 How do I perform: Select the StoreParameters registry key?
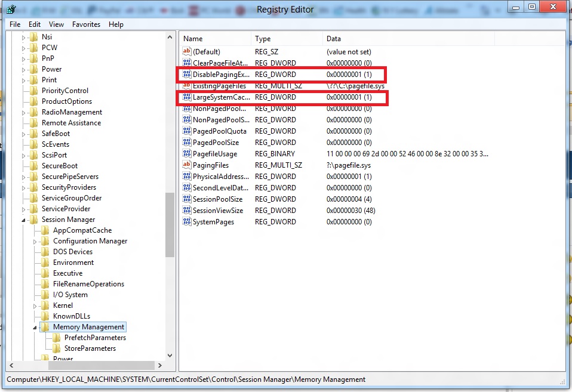coord(90,348)
